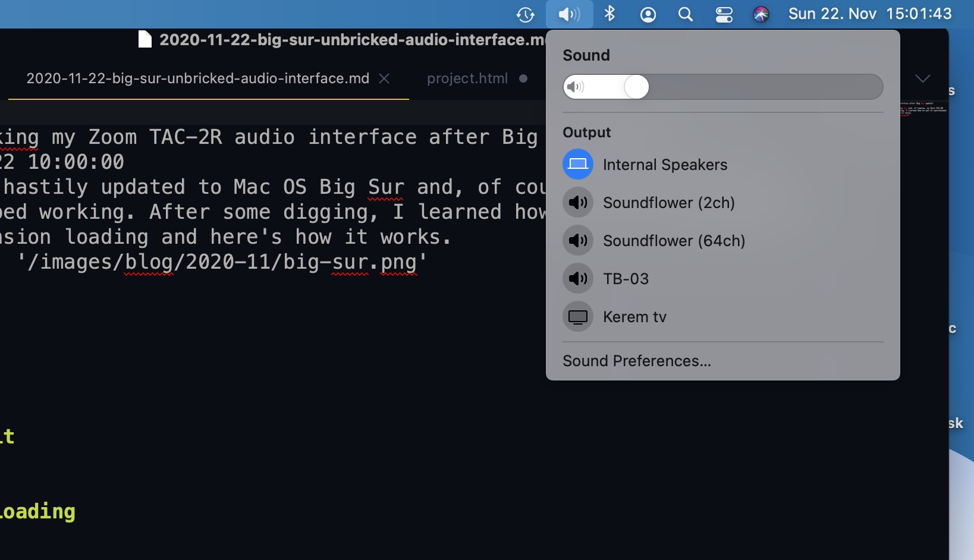974x560 pixels.
Task: Choose TB-03 output label
Action: coord(626,279)
